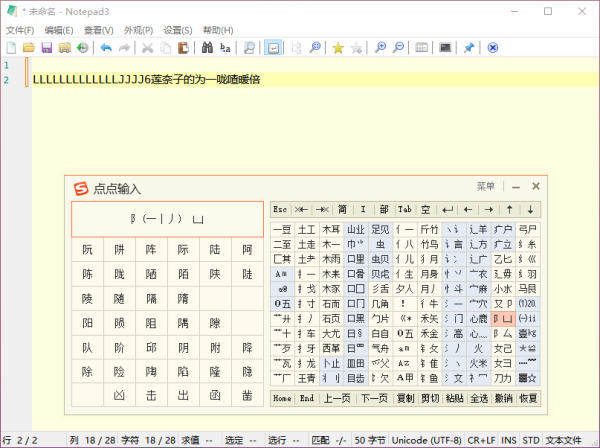This screenshot has height=448, width=600.
Task: Select the 木耳 radical group
Action: pyautogui.click(x=331, y=230)
